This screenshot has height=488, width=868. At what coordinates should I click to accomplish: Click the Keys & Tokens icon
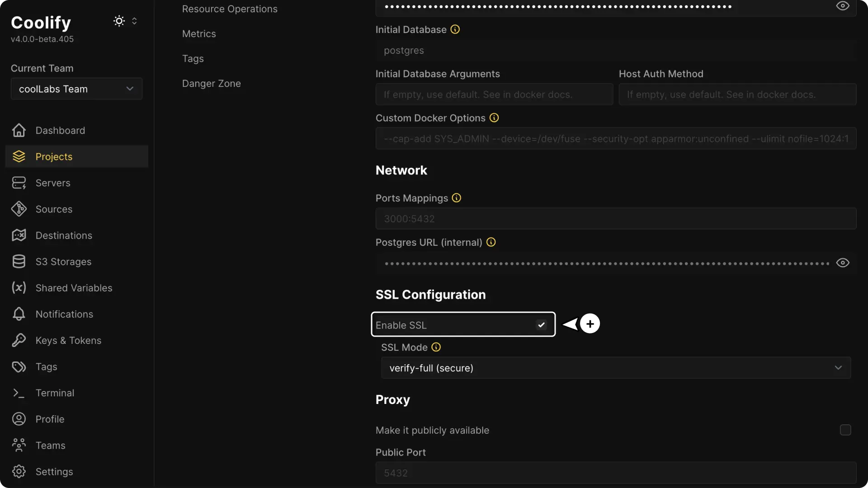click(x=18, y=340)
